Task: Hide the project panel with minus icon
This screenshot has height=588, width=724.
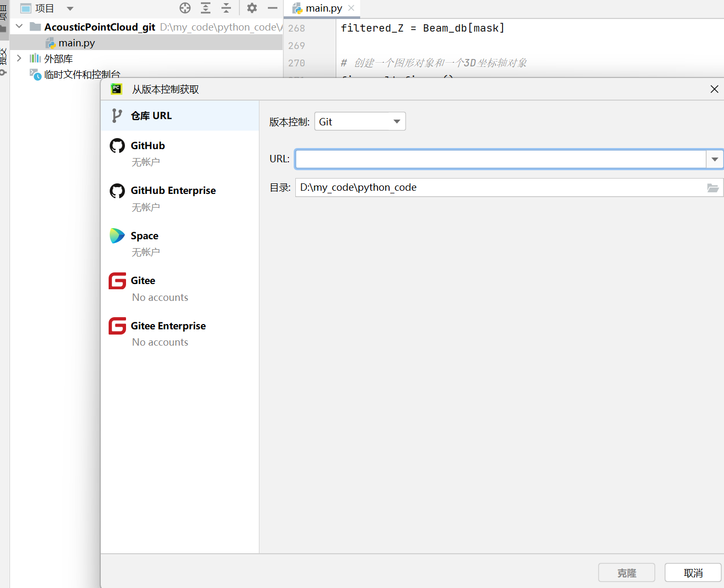Action: point(273,8)
